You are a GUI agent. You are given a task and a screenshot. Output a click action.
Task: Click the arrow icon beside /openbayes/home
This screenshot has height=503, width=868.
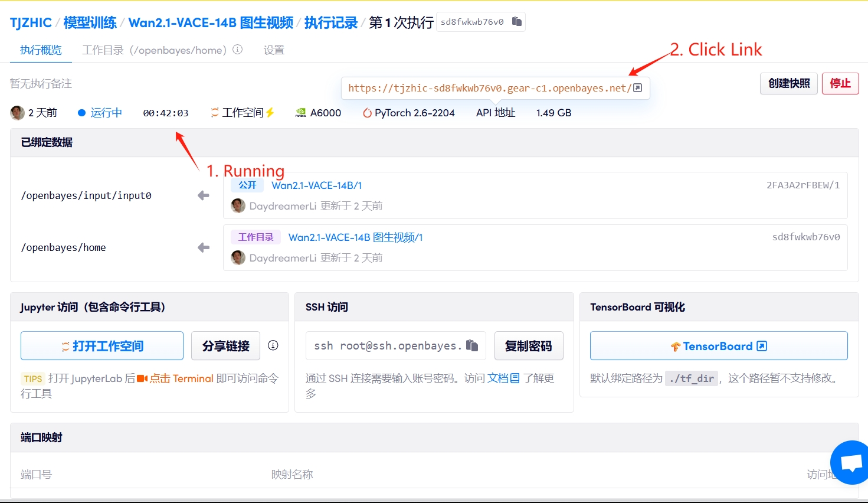(204, 247)
